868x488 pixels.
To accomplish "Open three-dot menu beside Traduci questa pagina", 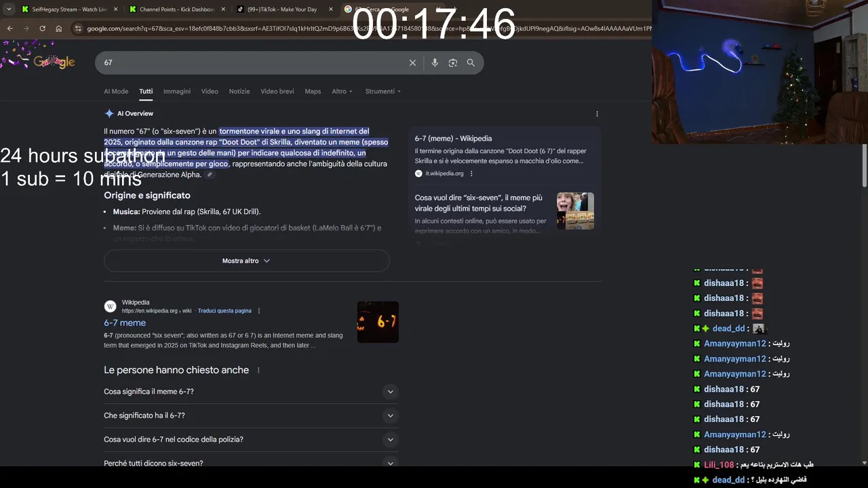I will click(x=259, y=310).
